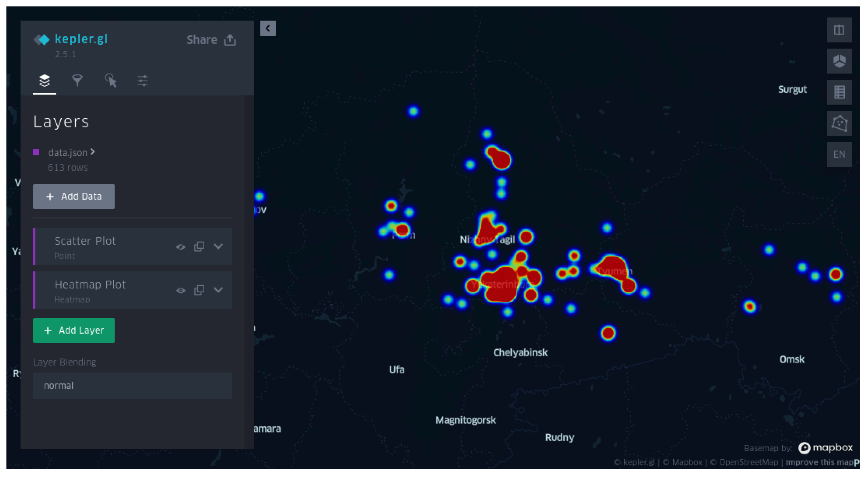Hide the Heatmap Plot layer
This screenshot has height=478, width=868.
point(181,290)
